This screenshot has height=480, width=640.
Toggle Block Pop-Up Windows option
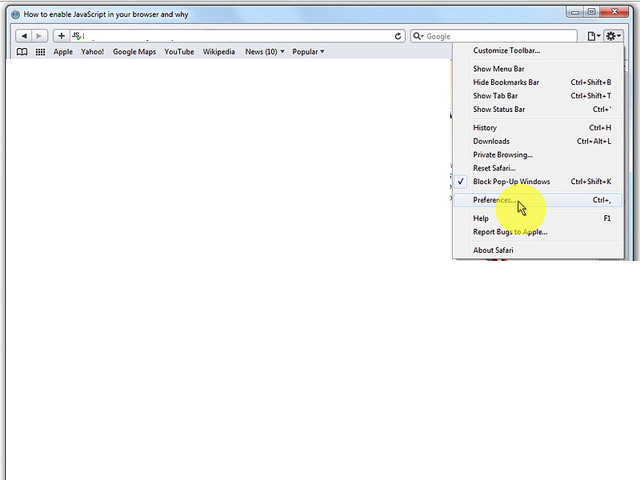(511, 182)
